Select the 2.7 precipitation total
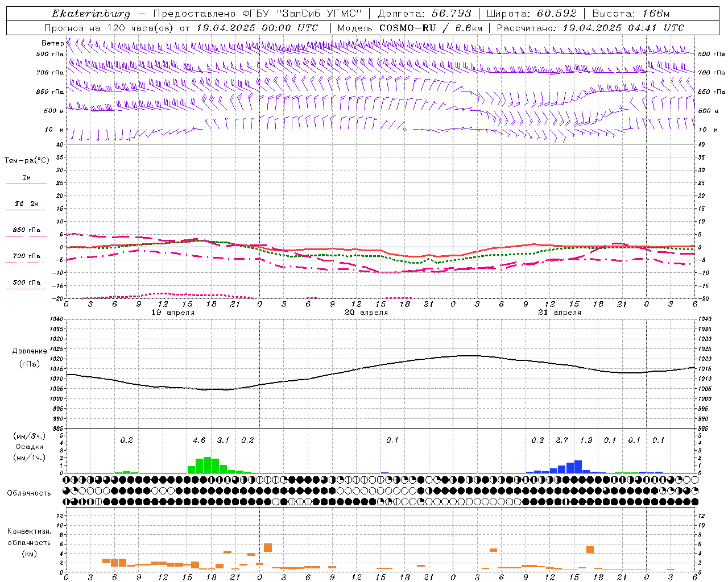The image size is (728, 582). (x=562, y=440)
